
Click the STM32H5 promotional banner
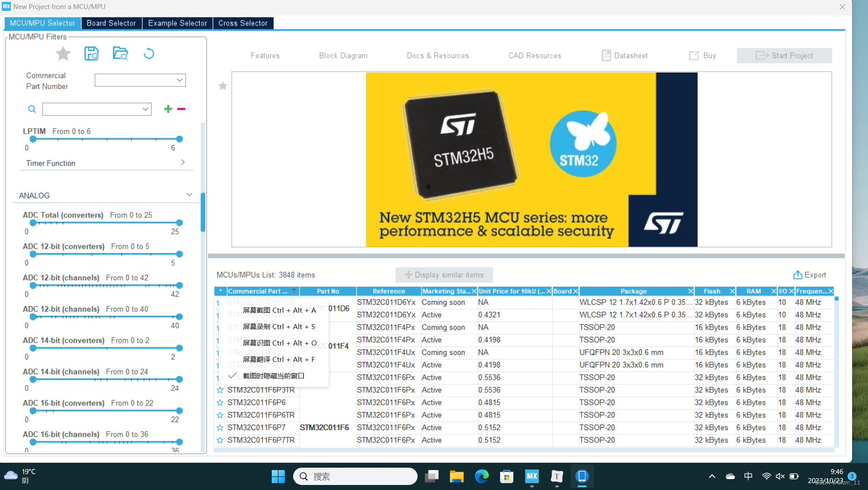pyautogui.click(x=532, y=160)
